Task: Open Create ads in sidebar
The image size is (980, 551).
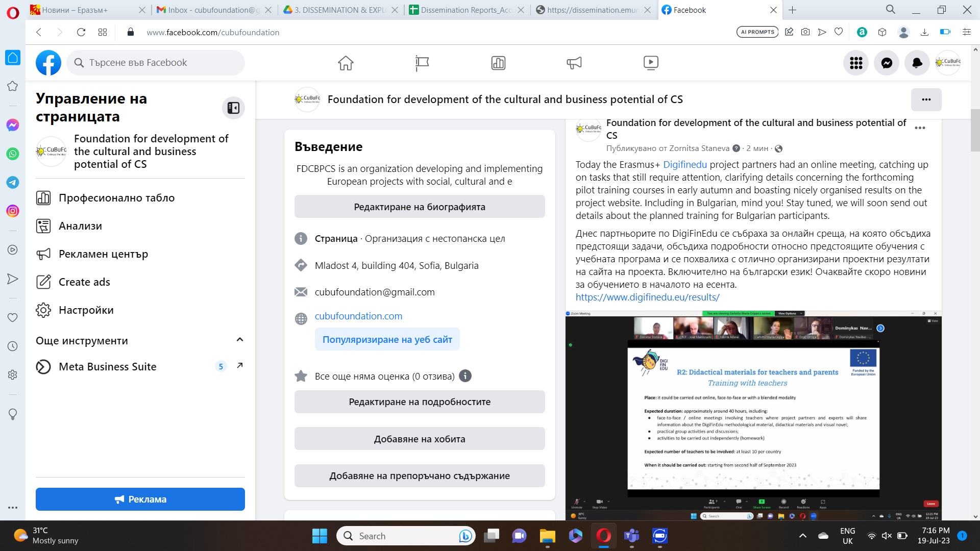Action: 140,282
